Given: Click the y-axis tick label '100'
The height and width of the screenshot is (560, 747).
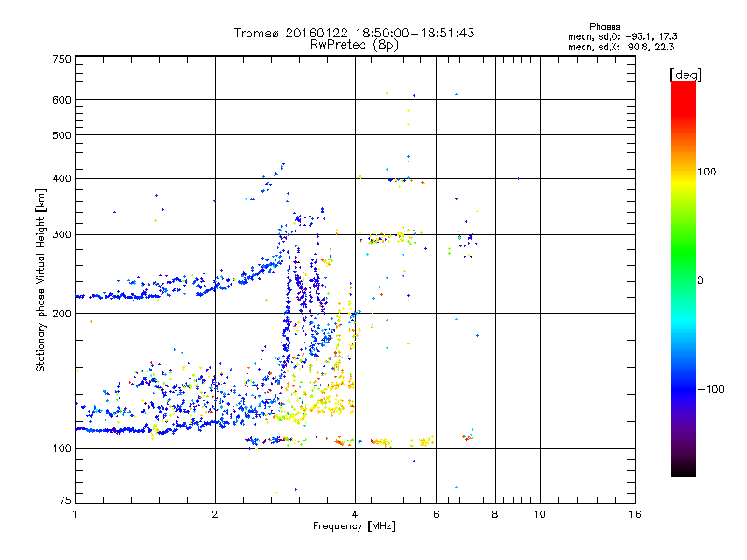Looking at the screenshot, I should coord(62,449).
